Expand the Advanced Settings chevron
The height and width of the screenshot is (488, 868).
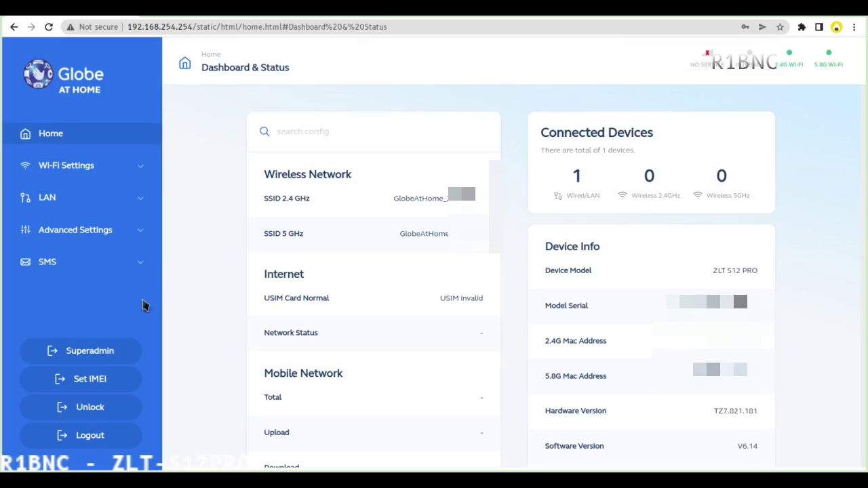[140, 230]
